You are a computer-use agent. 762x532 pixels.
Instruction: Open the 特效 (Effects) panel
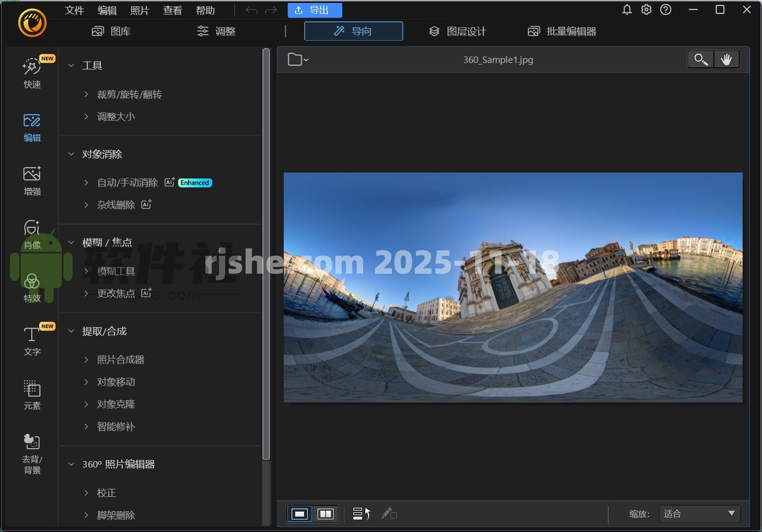[32, 288]
